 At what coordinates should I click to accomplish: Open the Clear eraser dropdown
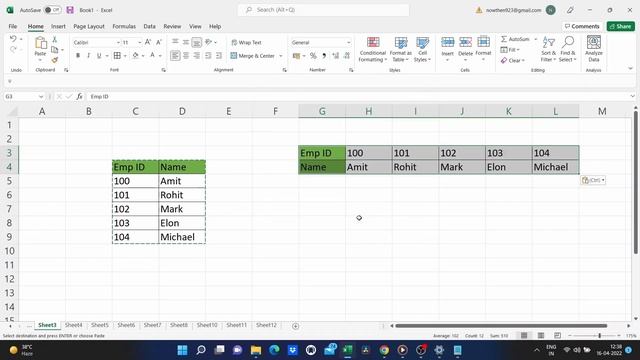[x=513, y=60]
